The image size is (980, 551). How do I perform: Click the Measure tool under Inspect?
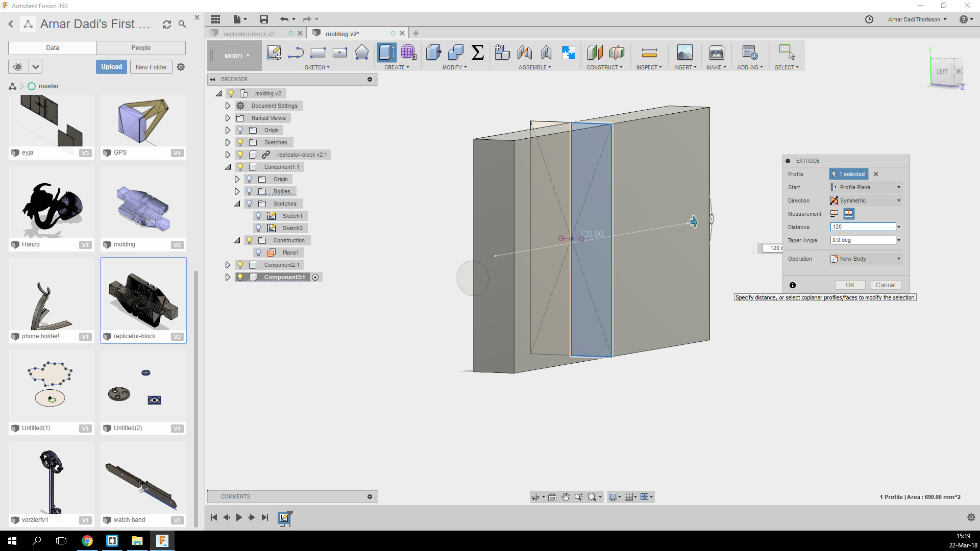[x=649, y=53]
